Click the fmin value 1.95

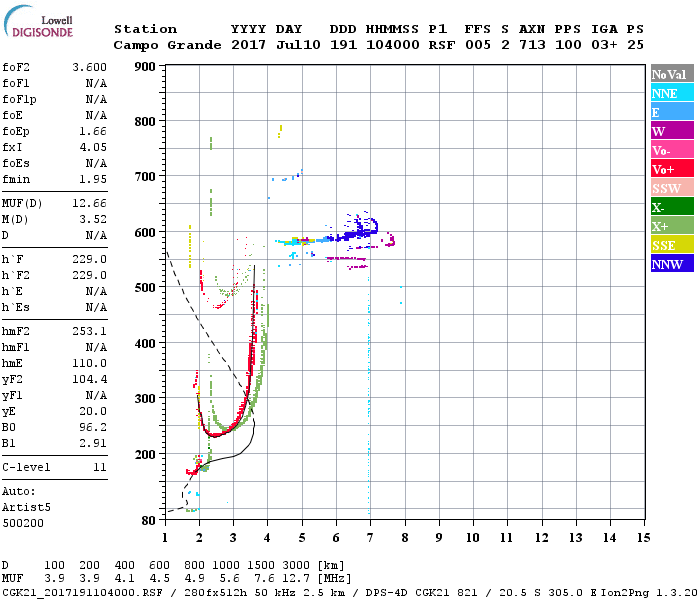(x=93, y=179)
